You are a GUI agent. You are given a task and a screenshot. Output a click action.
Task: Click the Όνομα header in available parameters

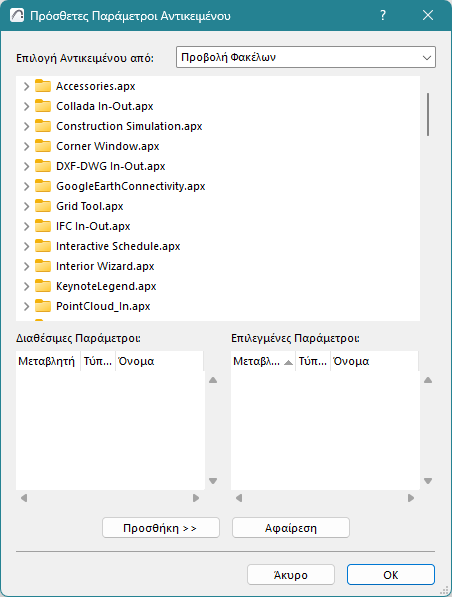(159, 361)
